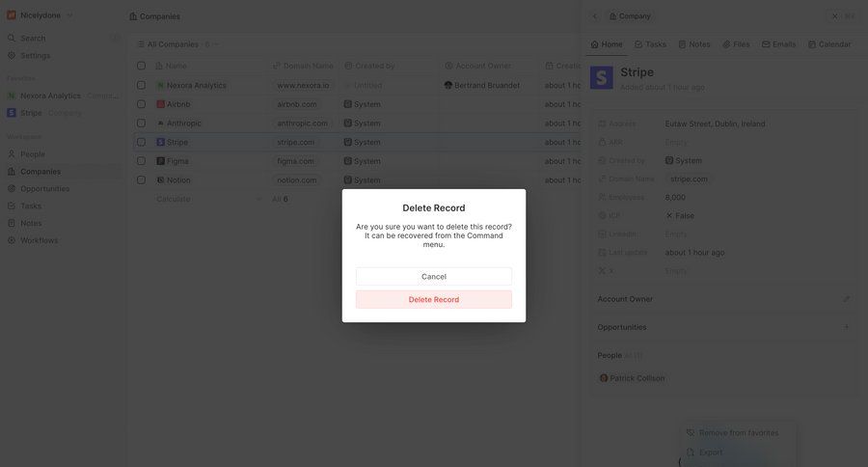Open Opportunities in the sidebar
Screen dimensions: 868x467
click(44, 188)
